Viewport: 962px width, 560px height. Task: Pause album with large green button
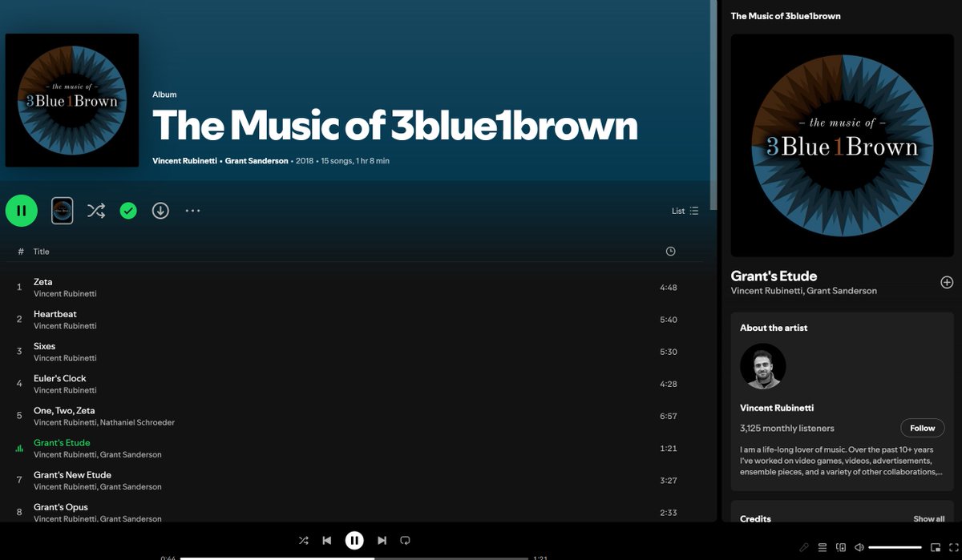[22, 211]
